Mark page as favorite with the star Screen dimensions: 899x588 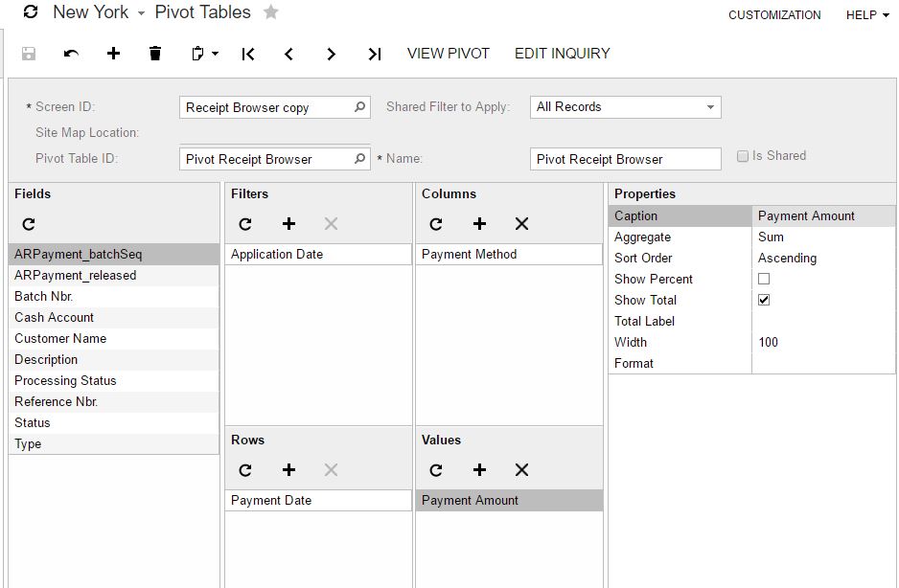(271, 12)
